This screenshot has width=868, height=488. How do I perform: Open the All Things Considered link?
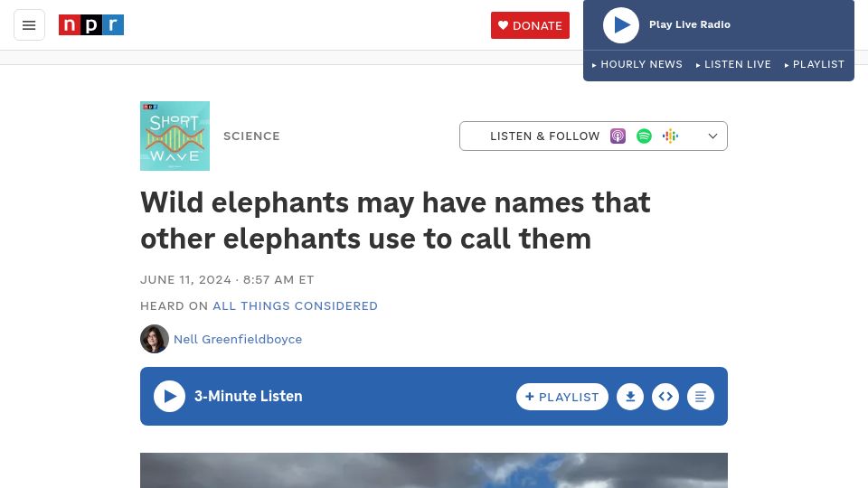(295, 306)
